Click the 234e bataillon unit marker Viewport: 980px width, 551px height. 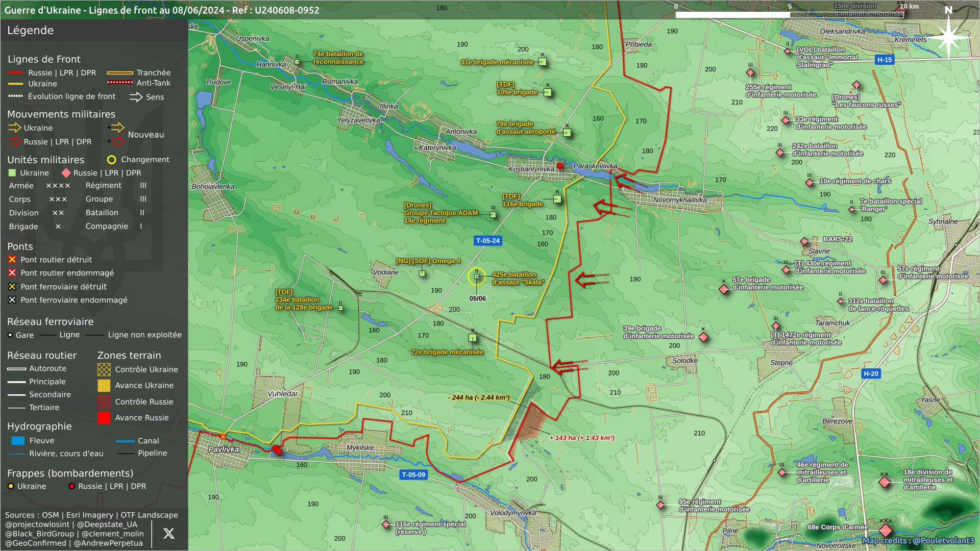340,308
